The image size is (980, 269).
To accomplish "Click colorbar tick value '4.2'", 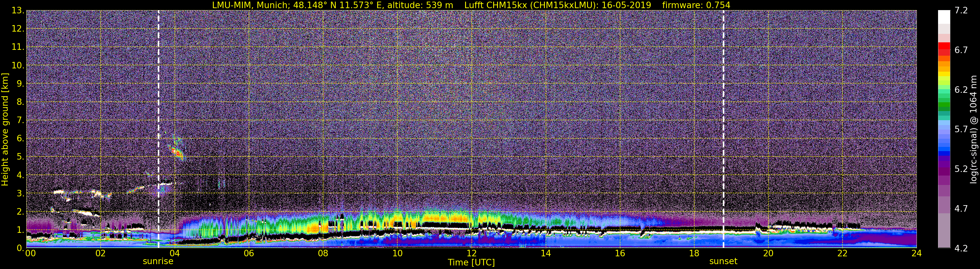I will 961,248.
